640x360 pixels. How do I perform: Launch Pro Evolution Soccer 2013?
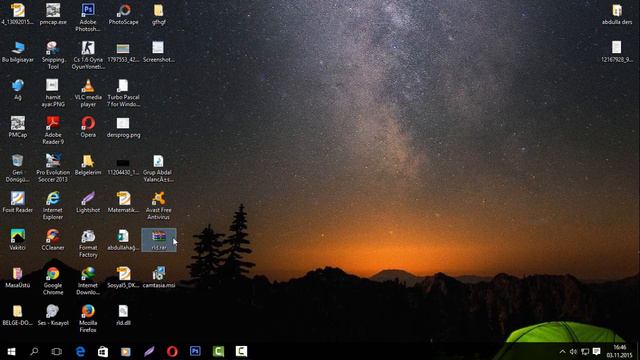[53, 168]
